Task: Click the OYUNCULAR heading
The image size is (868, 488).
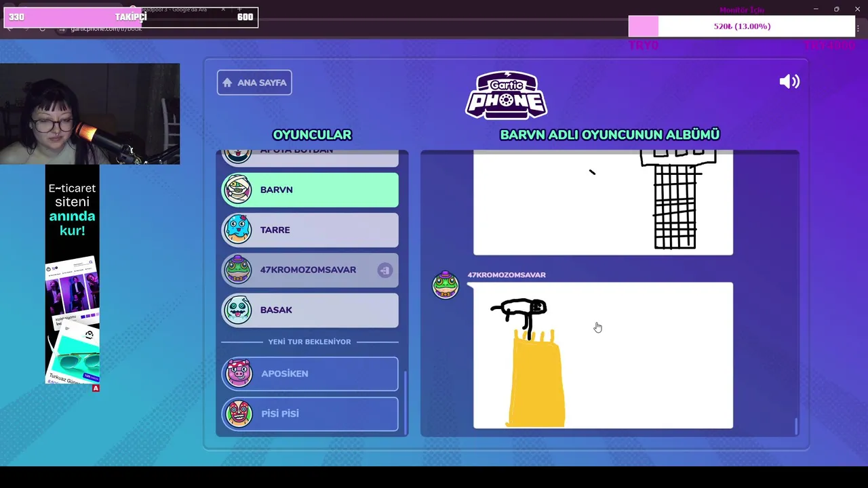Action: 312,135
